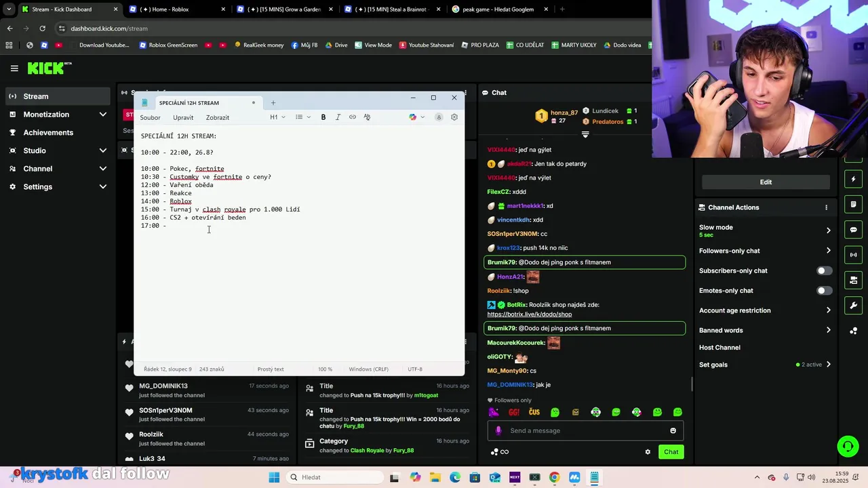This screenshot has width=868, height=488.
Task: Open Upravit menu in Notepad
Action: click(x=183, y=117)
